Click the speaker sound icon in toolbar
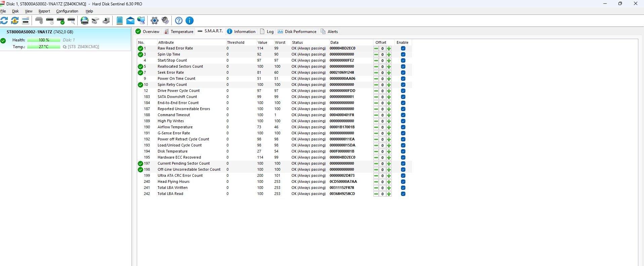 tap(165, 21)
